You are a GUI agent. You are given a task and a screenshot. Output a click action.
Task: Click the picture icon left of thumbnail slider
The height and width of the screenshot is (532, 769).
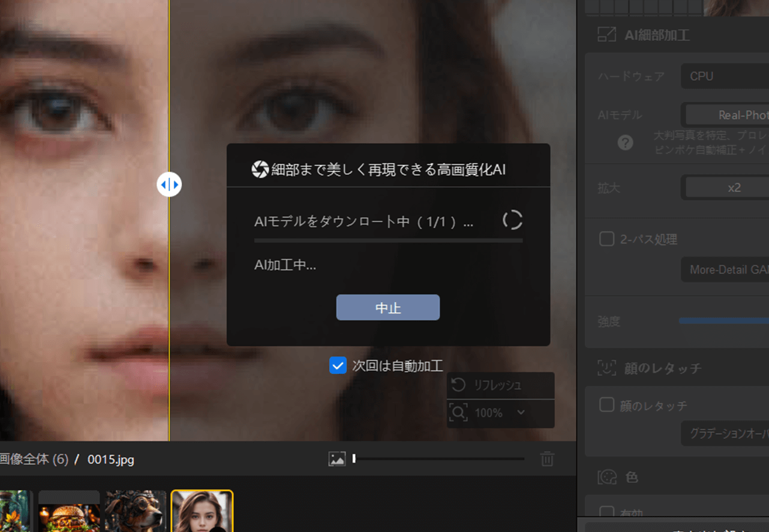(337, 459)
